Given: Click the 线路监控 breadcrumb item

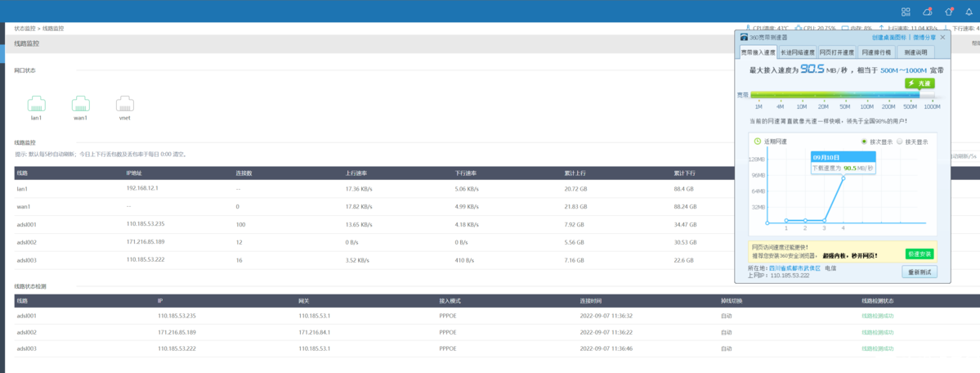Looking at the screenshot, I should 53,28.
